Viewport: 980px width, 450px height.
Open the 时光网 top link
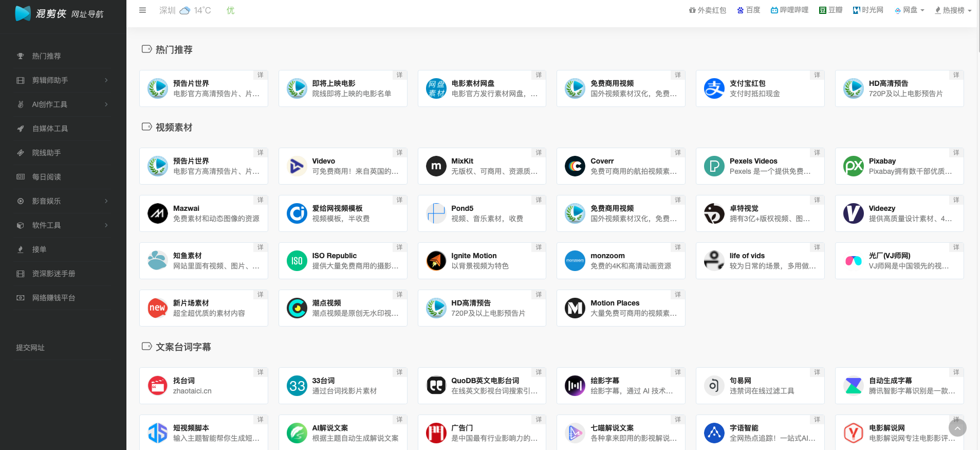[868, 10]
